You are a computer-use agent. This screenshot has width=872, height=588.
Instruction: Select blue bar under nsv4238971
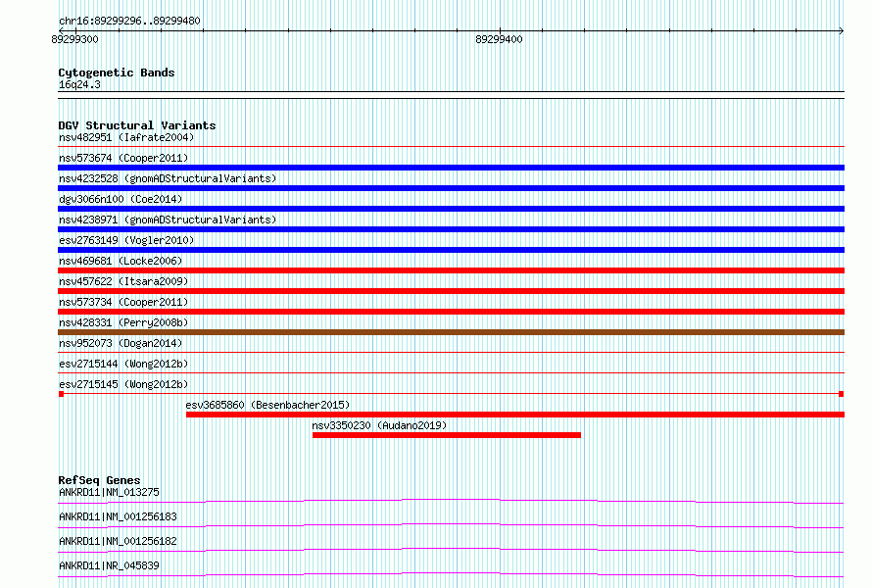451,229
